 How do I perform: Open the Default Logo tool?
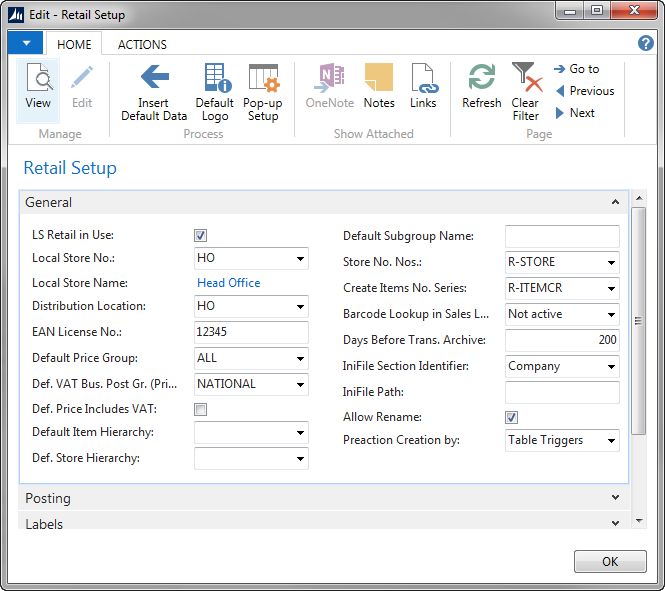[215, 79]
